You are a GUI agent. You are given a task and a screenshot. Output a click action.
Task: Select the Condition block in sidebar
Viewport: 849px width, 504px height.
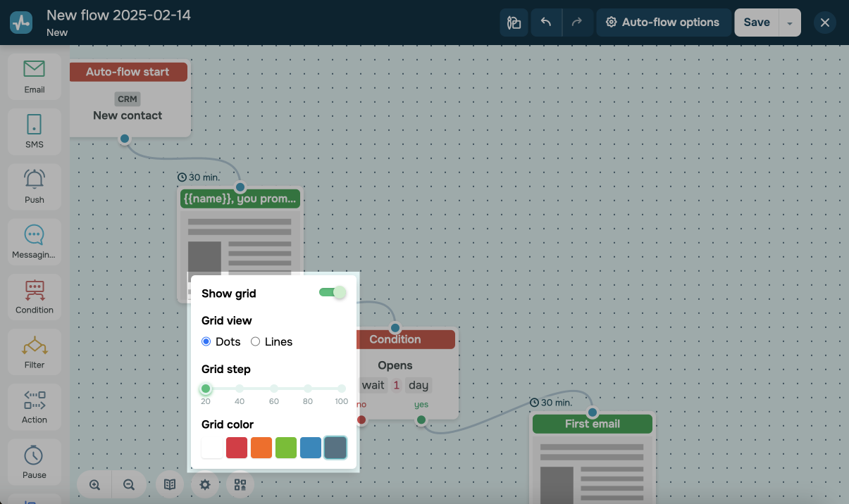click(34, 295)
